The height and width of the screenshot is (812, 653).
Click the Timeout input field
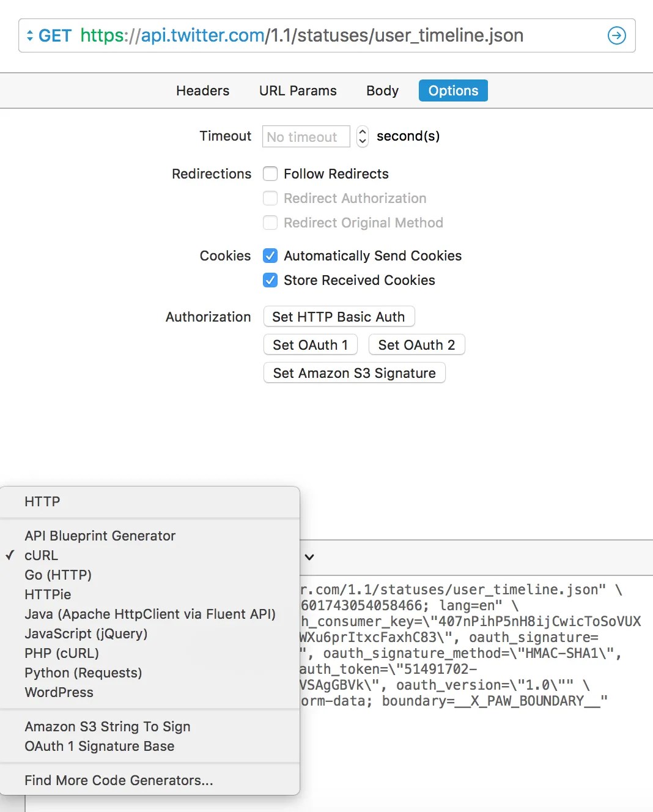tap(306, 136)
